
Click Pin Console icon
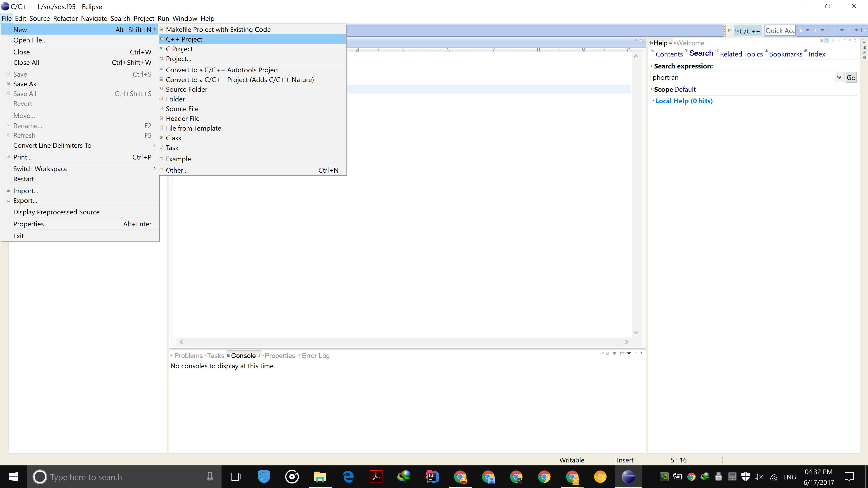602,353
